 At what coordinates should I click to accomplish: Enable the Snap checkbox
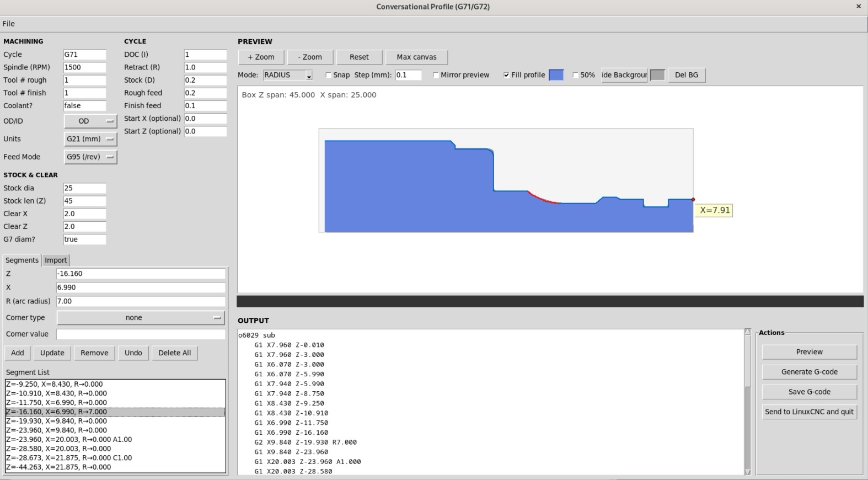pyautogui.click(x=329, y=75)
